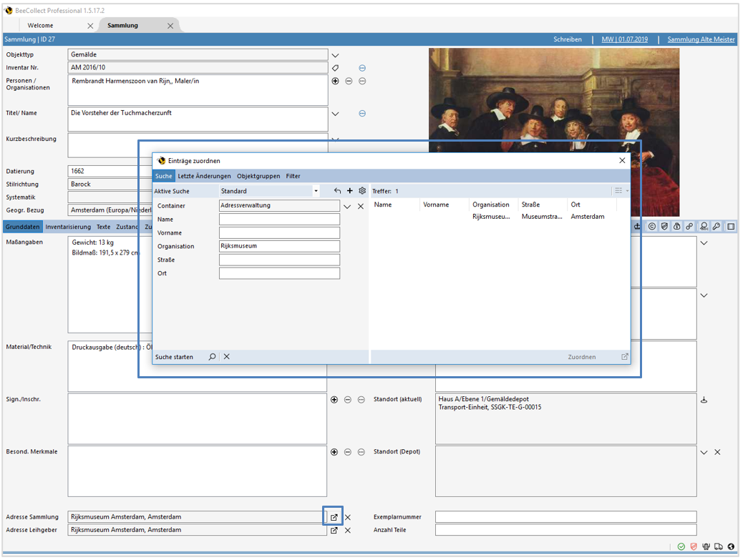Click the minus icon next to Besond. Merkmale
Image resolution: width=743 pixels, height=560 pixels.
(x=348, y=451)
